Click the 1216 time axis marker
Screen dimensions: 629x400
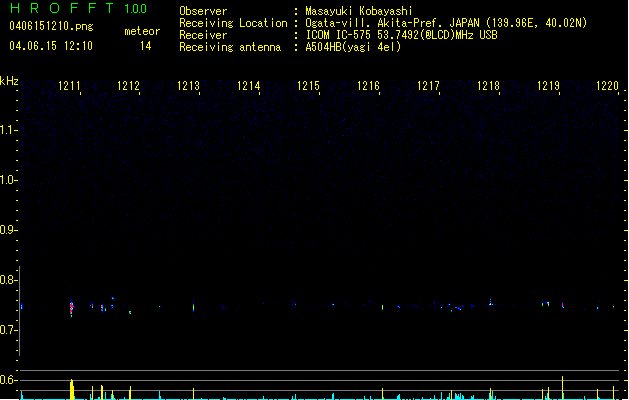(x=368, y=86)
